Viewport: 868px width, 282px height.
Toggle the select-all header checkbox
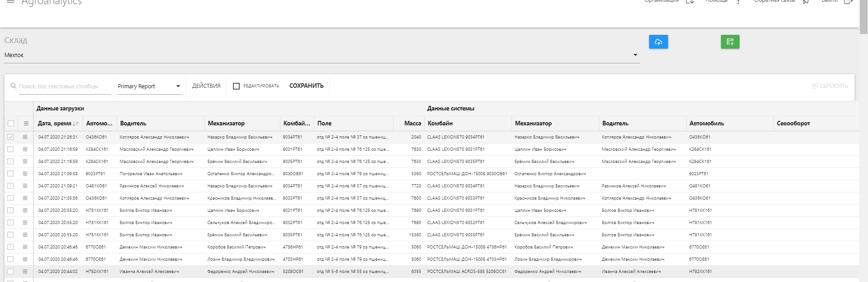(11, 123)
